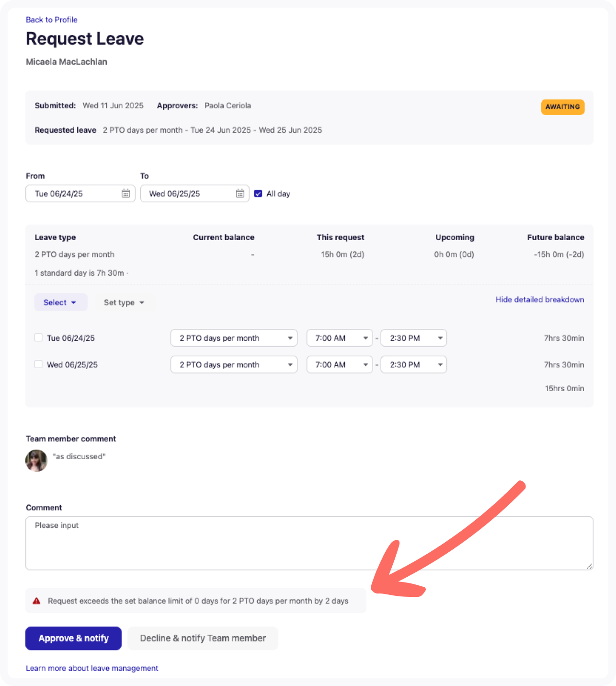Open the 2:30 PM end time dropdown for Wednesday
The width and height of the screenshot is (616, 686).
click(x=413, y=364)
